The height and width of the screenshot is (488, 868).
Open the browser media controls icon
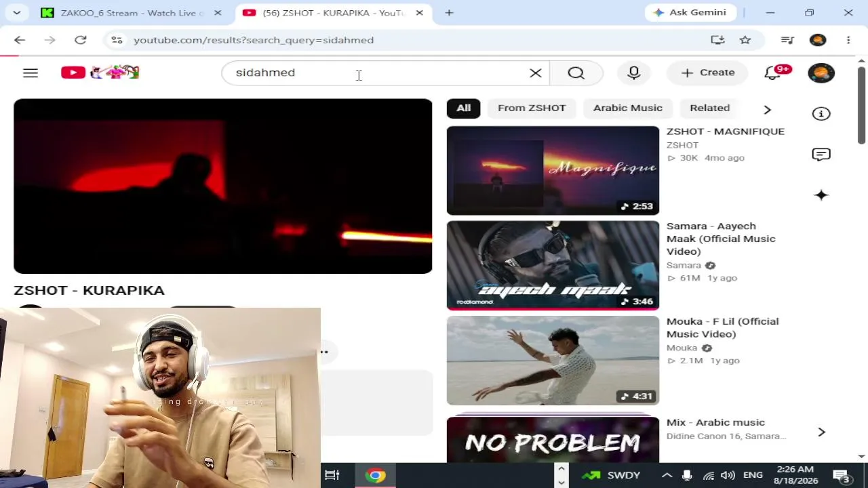coord(787,40)
